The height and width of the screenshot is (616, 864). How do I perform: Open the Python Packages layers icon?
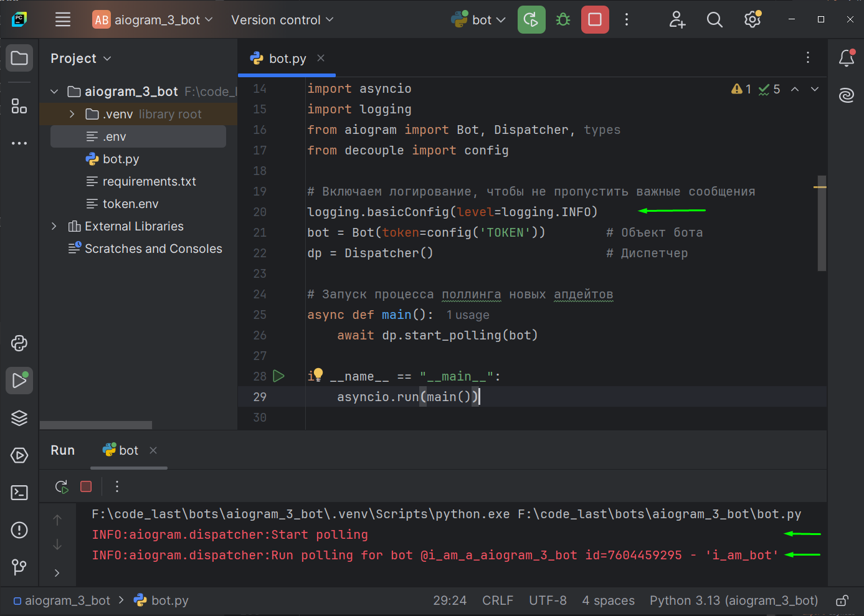[x=19, y=418]
